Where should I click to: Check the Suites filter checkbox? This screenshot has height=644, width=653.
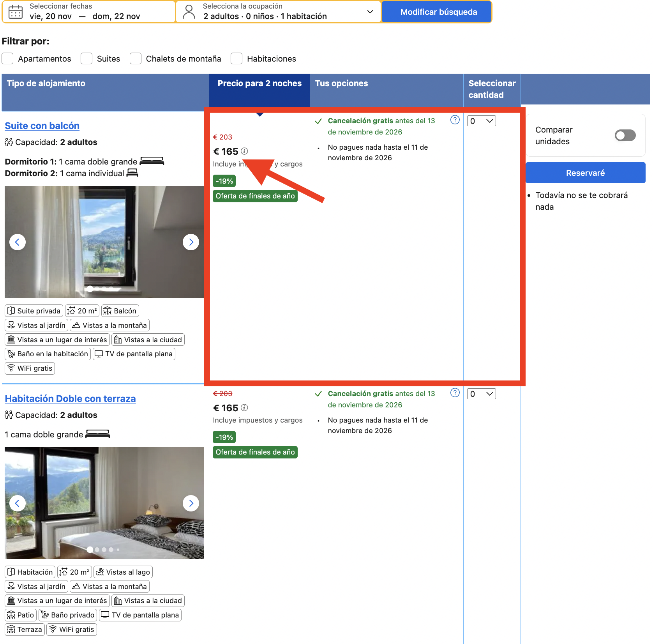(x=86, y=58)
